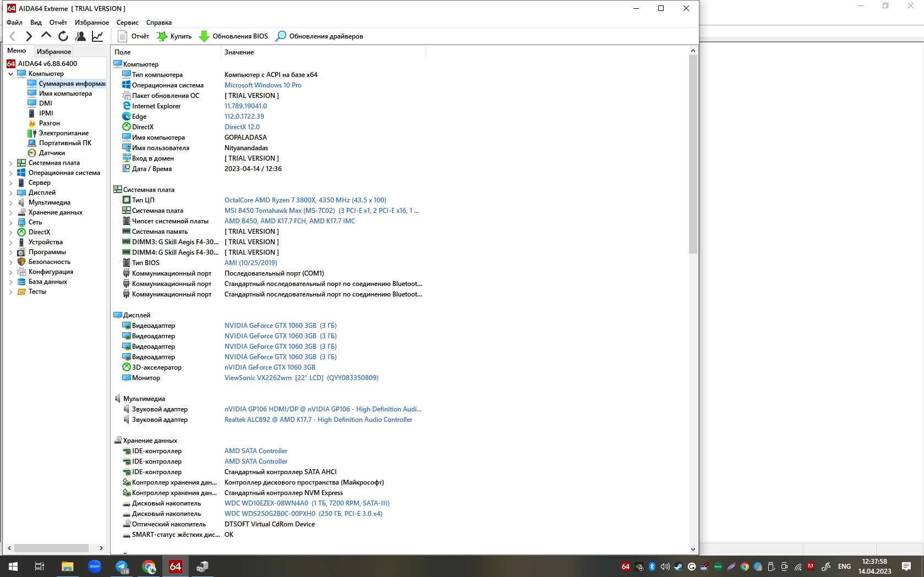The image size is (924, 577).
Task: Click the AIDA64 taskbar icon
Action: 176,566
